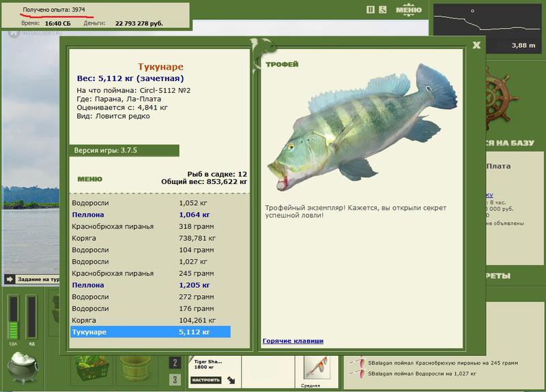The width and height of the screenshot is (546, 392).
Task: Click the time value 16:40 СБ
Action: pos(57,23)
